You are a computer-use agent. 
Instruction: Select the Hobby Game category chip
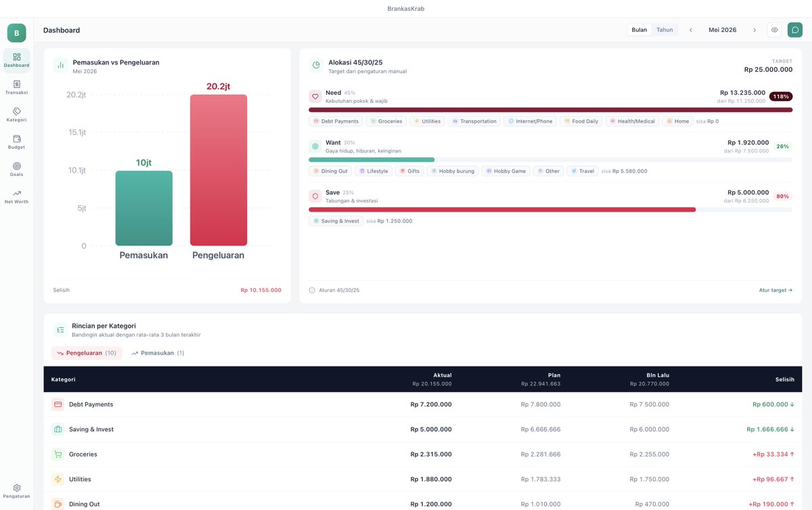tap(505, 171)
